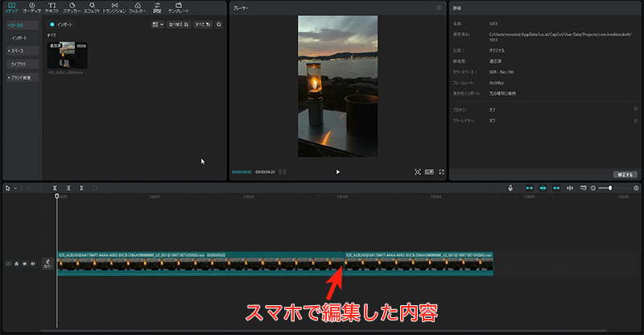644x335 pixels.
Task: Toggle auto snapping in the timeline
Action: pos(543,188)
